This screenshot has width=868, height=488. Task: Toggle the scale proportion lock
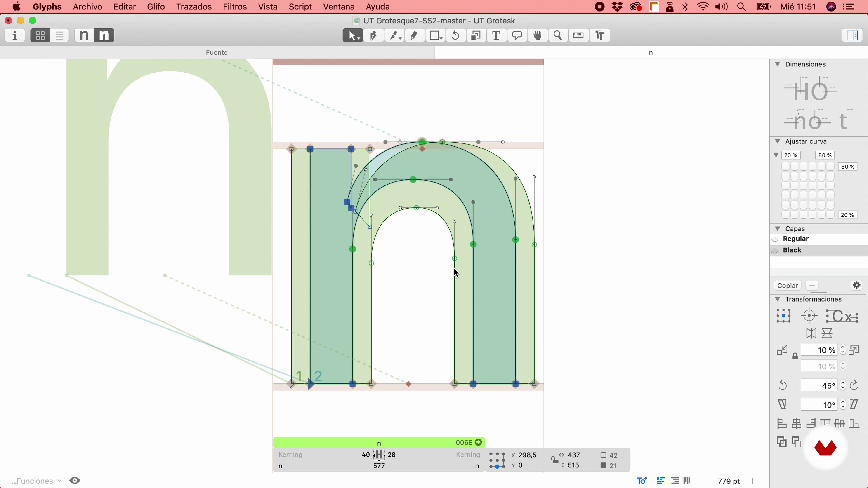[x=795, y=356]
